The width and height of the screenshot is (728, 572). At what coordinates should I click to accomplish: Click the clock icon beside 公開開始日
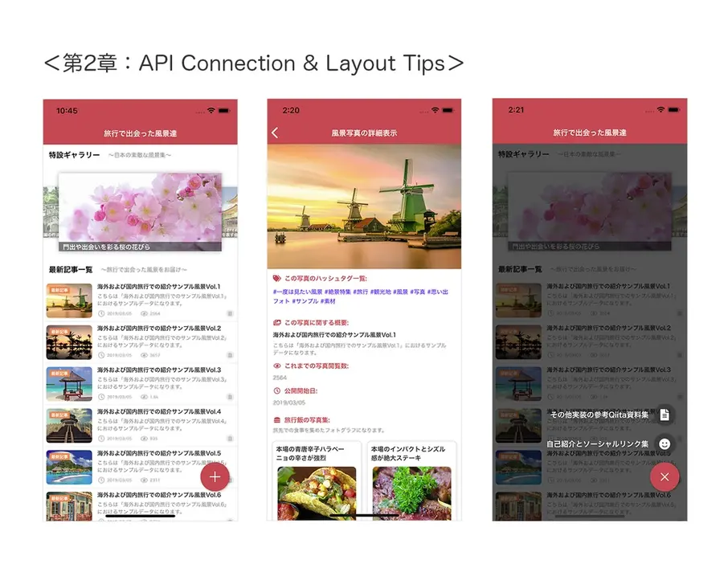pyautogui.click(x=276, y=391)
